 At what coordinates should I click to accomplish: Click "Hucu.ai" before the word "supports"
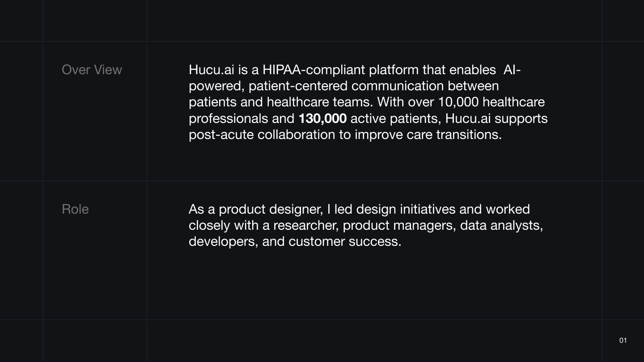tap(468, 118)
